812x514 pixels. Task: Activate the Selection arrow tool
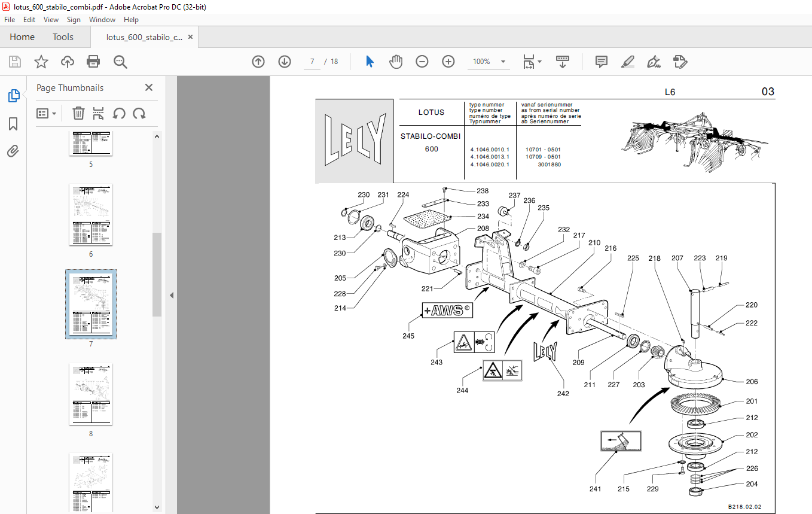(370, 62)
